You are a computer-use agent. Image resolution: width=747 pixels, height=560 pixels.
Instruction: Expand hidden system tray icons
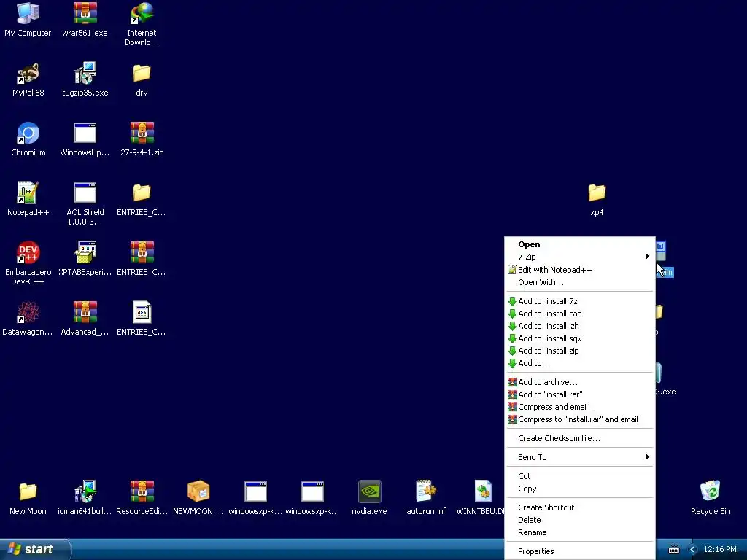click(x=693, y=550)
